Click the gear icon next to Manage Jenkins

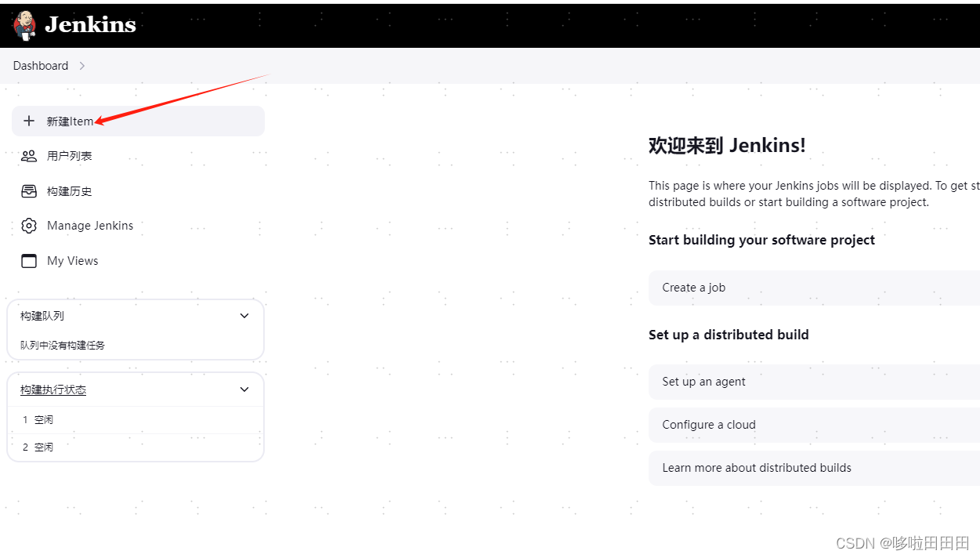tap(29, 225)
